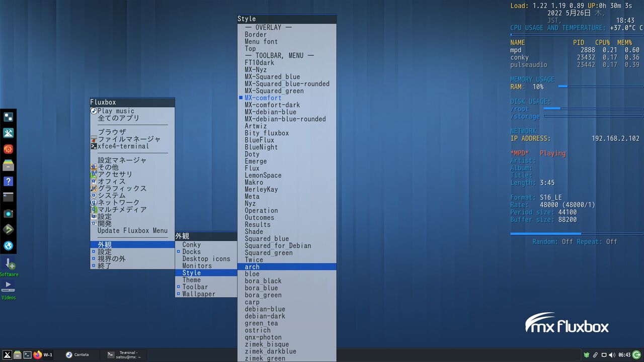Image resolution: width=644 pixels, height=362 pixels.
Task: Click the MX Linux logo on the taskbar
Action: pyautogui.click(x=7, y=354)
